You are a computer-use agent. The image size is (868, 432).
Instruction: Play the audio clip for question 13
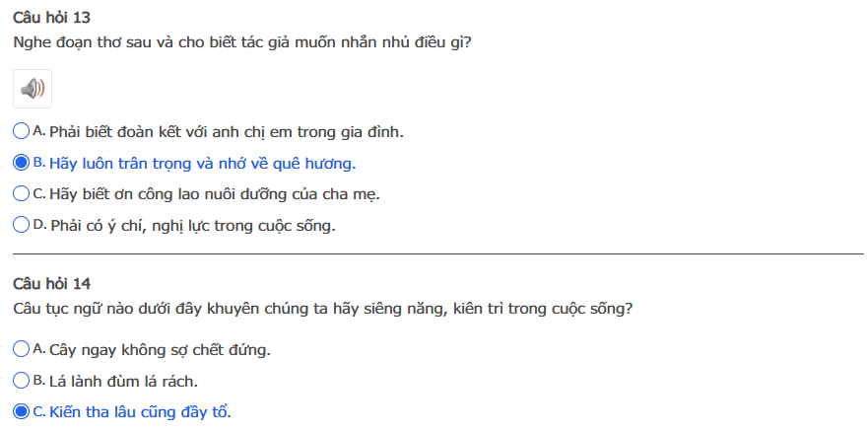pyautogui.click(x=33, y=89)
